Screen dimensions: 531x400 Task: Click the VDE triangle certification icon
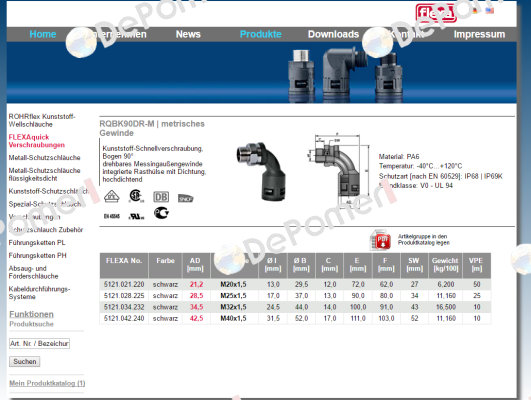[x=111, y=196]
